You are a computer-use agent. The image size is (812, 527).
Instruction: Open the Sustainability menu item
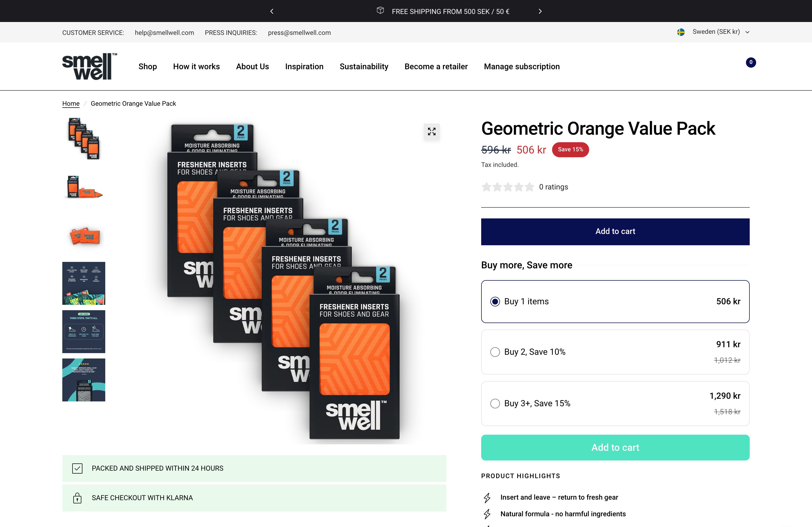click(x=364, y=67)
